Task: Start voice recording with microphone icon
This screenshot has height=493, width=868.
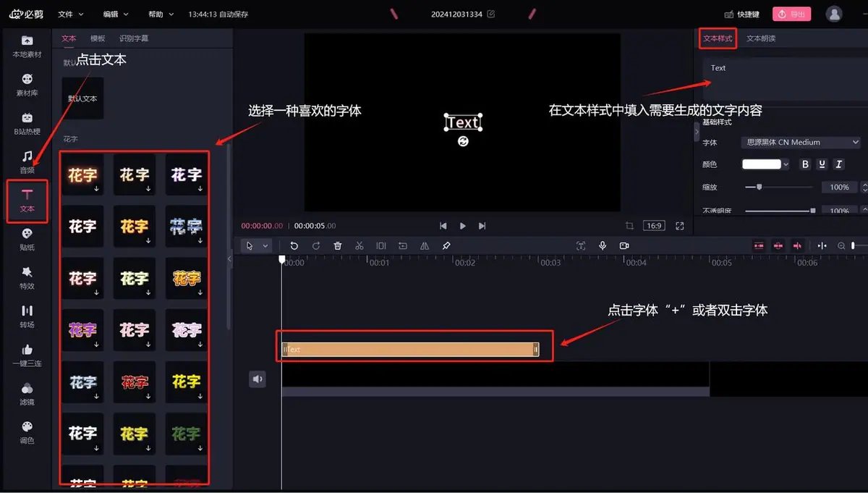Action: (x=603, y=246)
